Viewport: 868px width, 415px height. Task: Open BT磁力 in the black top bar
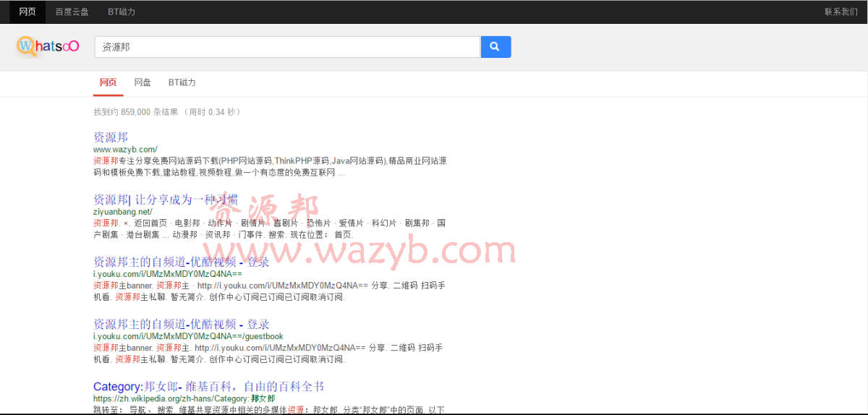122,12
